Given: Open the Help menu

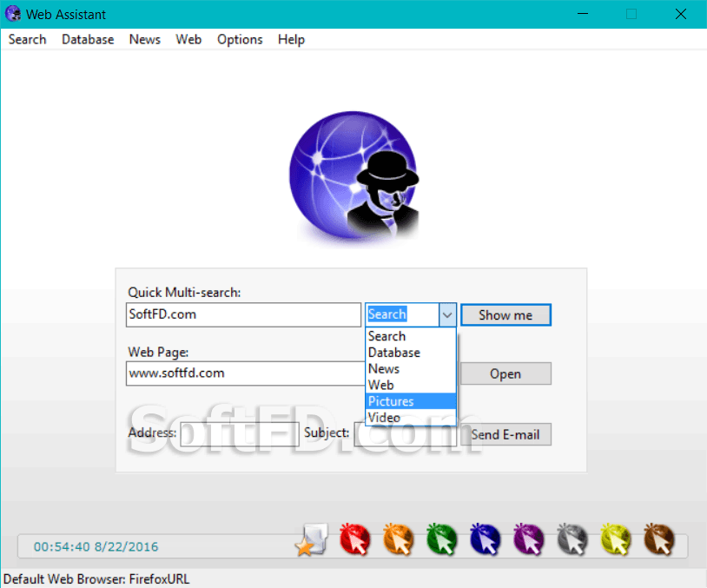Looking at the screenshot, I should pos(291,40).
